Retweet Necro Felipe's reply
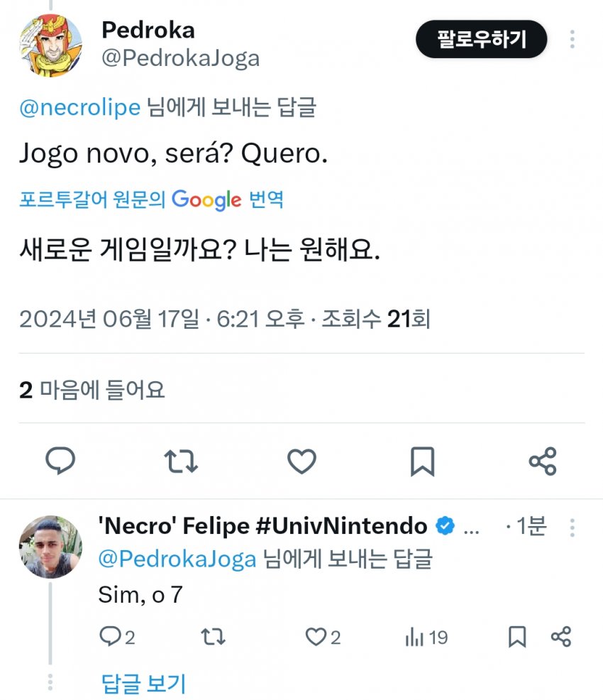Screen dimensions: 603x700 point(213,638)
